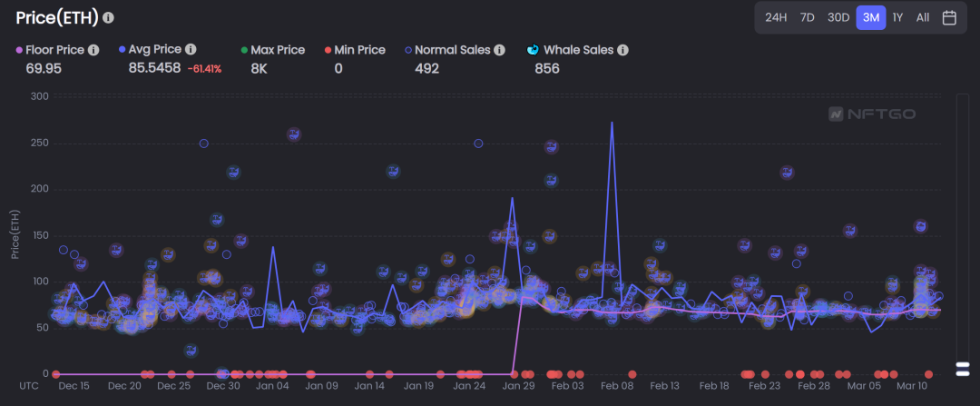
Task: Click the Normal Sales info icon
Action: (499, 50)
